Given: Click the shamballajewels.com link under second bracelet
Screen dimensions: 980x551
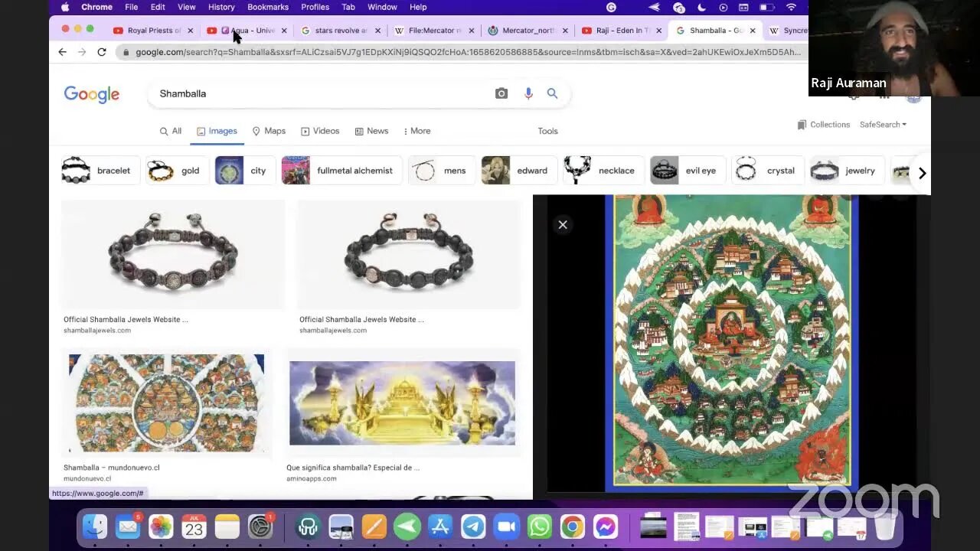Looking at the screenshot, I should tap(333, 331).
